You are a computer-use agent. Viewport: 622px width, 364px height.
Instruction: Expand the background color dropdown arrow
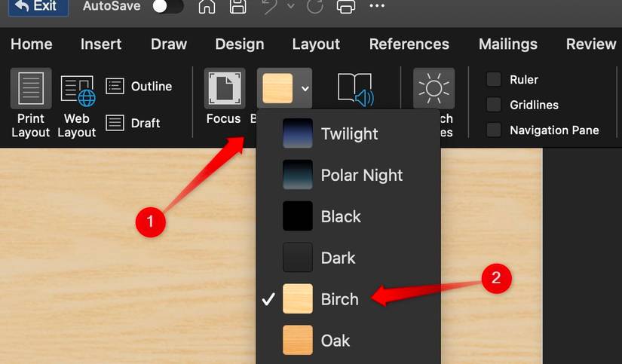coord(305,89)
